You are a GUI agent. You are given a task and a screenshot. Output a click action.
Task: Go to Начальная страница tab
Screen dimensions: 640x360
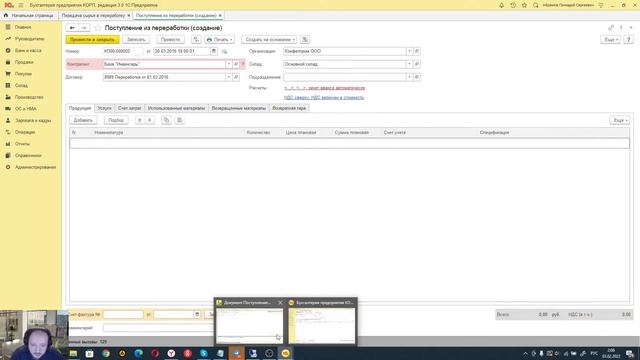click(29, 15)
